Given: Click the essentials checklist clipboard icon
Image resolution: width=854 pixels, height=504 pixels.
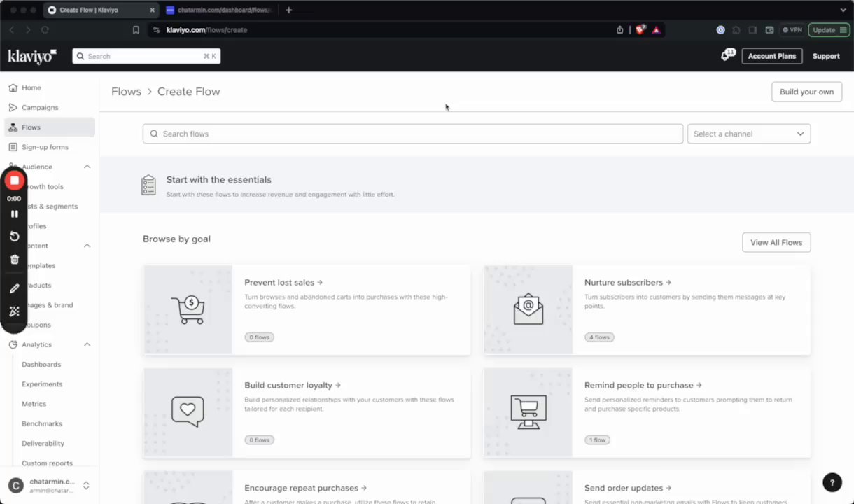Looking at the screenshot, I should coord(148,185).
